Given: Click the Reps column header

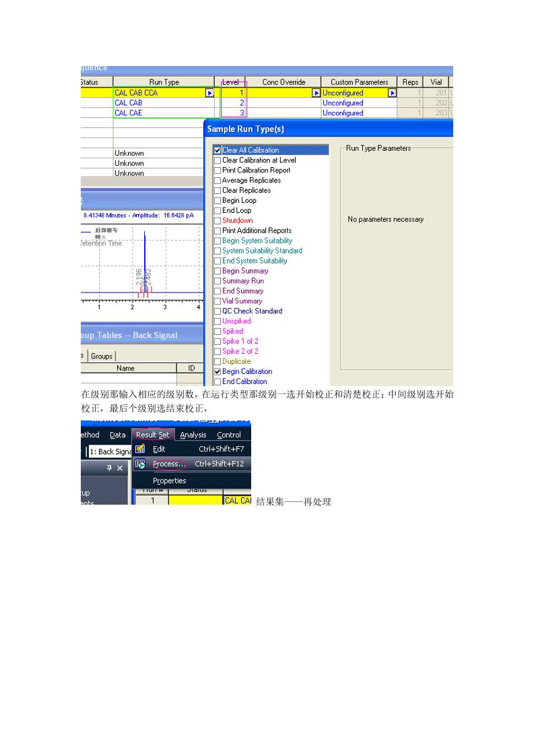Looking at the screenshot, I should pyautogui.click(x=410, y=82).
